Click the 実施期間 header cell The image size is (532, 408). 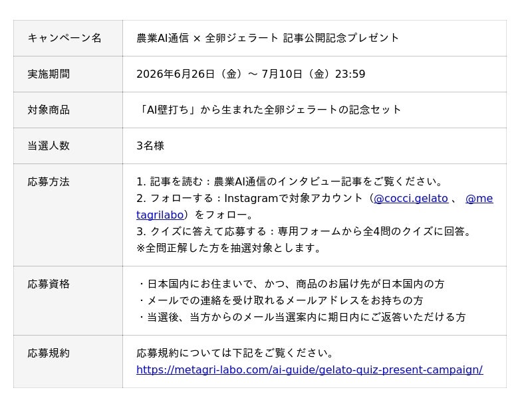tap(68, 74)
